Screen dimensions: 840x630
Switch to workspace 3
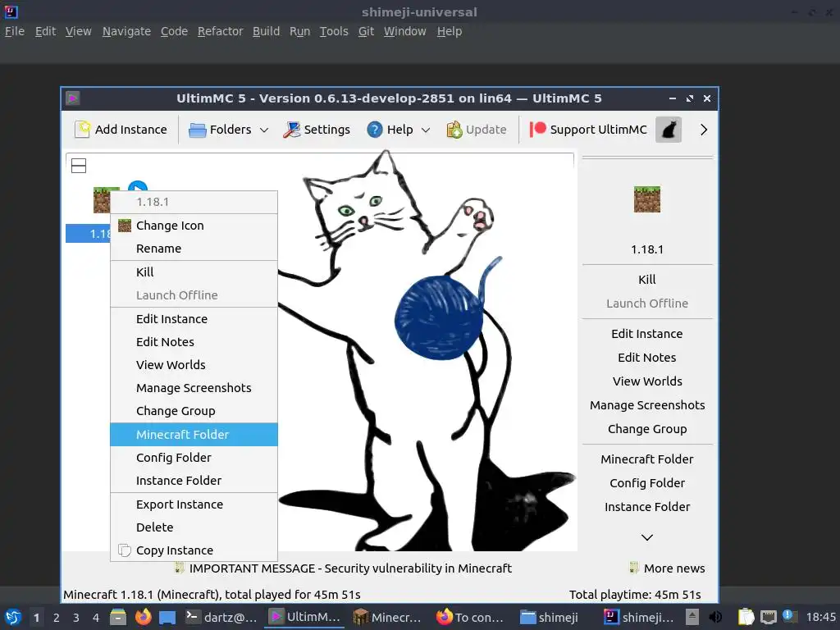click(76, 618)
